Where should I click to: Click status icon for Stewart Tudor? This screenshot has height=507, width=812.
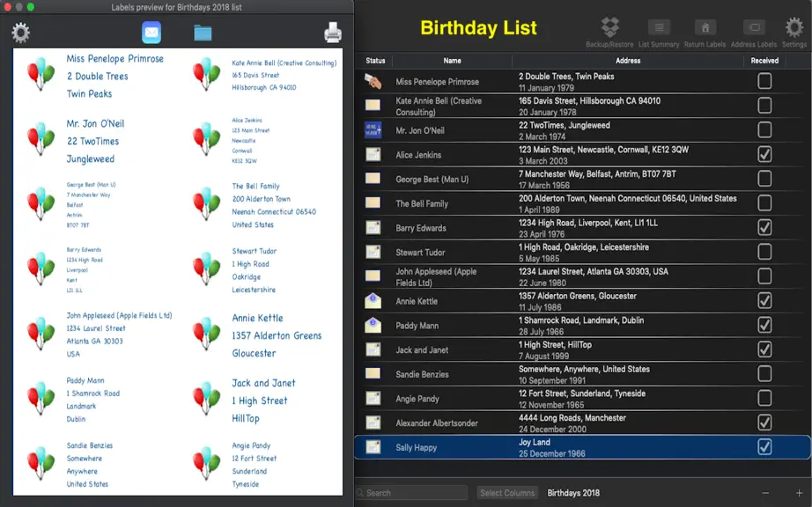coord(373,252)
